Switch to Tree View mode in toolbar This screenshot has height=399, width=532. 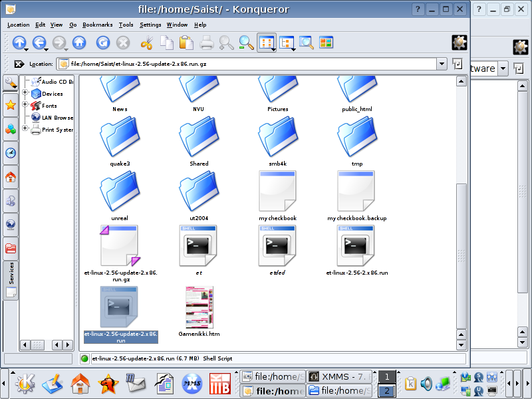tap(287, 43)
